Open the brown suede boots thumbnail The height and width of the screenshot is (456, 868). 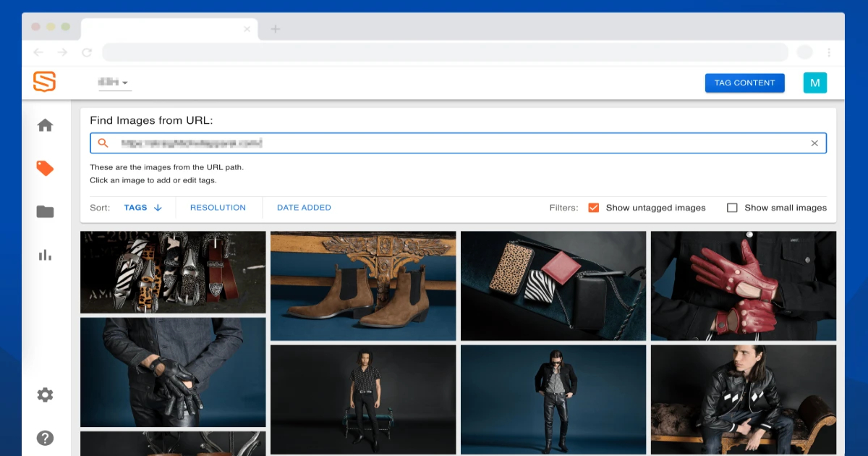[x=363, y=286]
